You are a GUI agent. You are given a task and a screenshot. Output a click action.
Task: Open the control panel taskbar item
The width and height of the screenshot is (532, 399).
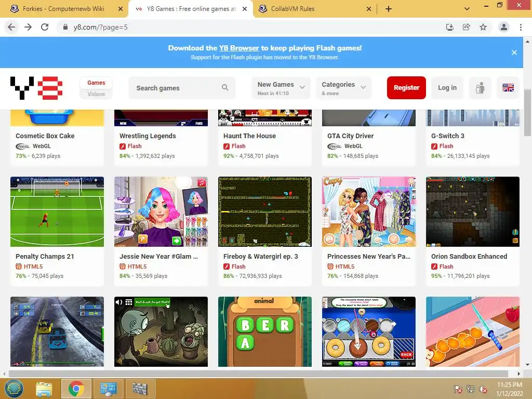coord(108,389)
